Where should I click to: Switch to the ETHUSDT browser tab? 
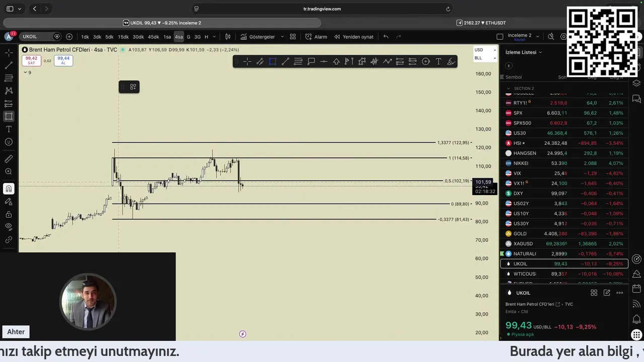(480, 23)
